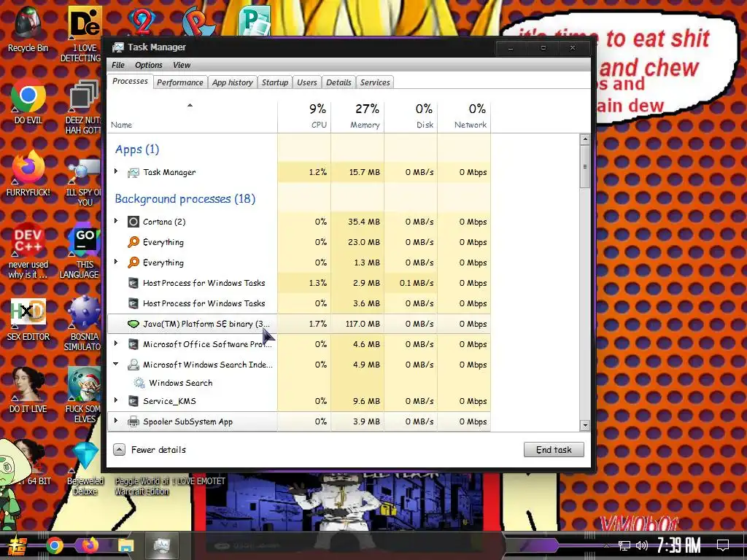
Task: Open Chrome from the taskbar
Action: pos(54,545)
